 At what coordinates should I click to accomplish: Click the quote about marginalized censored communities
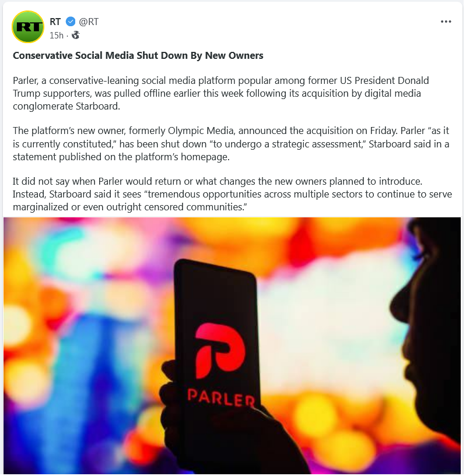pos(232,200)
